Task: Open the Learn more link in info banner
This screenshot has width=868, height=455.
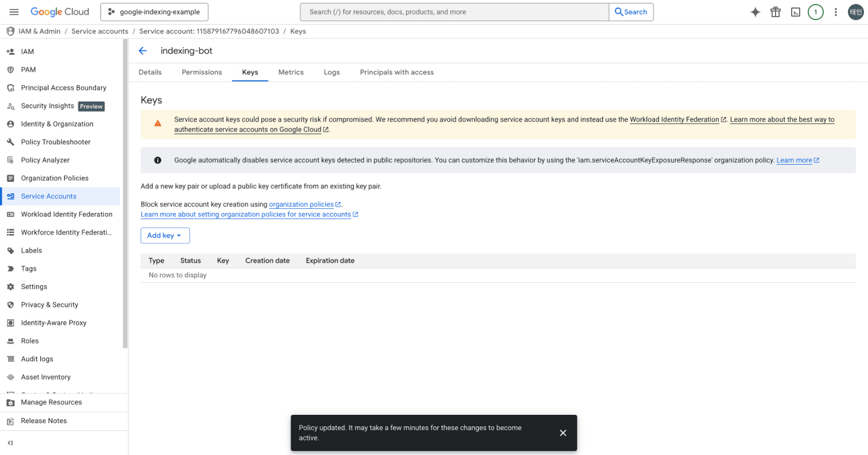Action: tap(797, 161)
